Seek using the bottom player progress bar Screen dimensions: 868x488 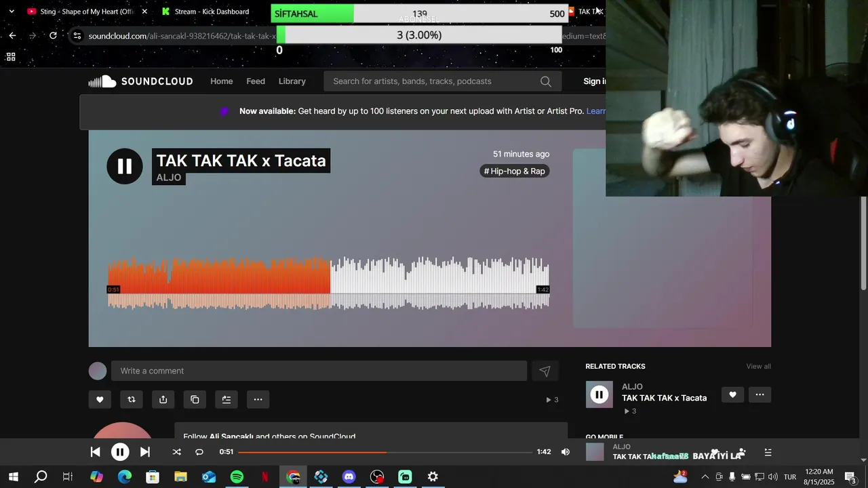pos(385,452)
